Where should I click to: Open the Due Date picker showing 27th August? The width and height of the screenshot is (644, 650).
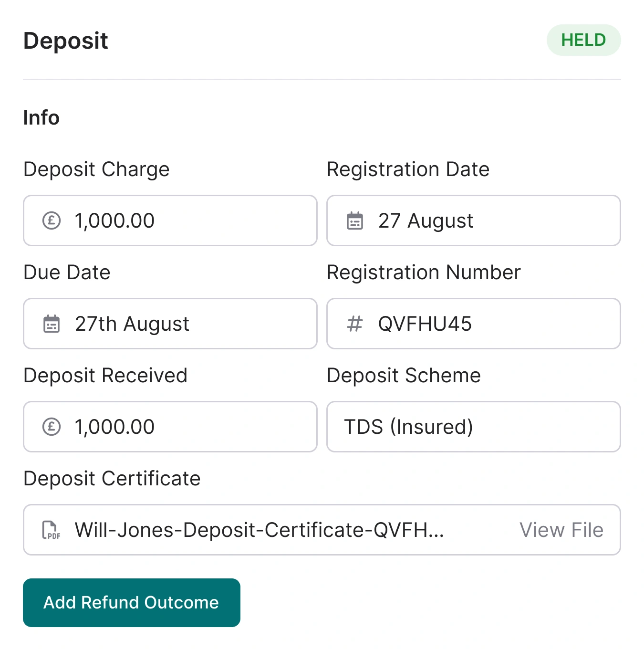pyautogui.click(x=170, y=324)
